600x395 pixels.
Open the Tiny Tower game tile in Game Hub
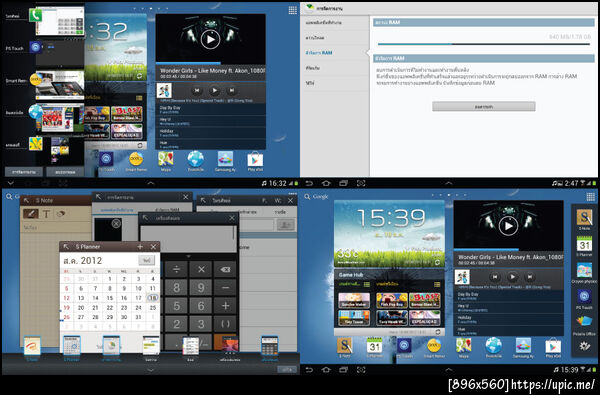click(x=354, y=318)
